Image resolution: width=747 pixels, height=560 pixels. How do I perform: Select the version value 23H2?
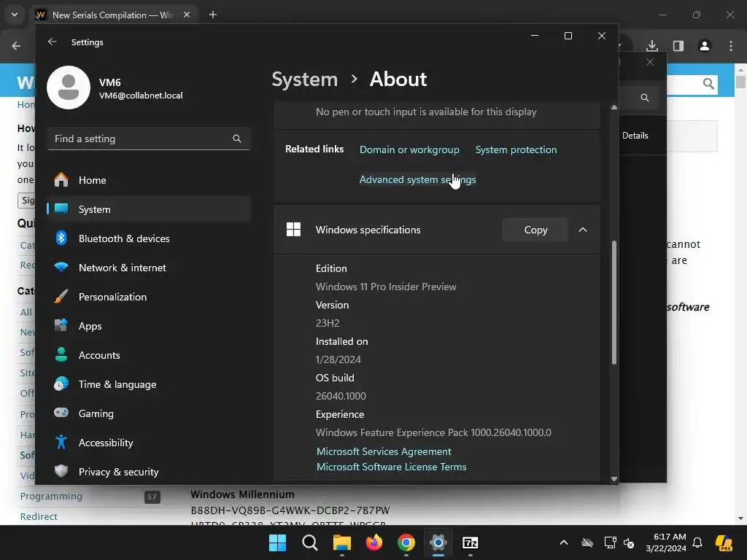[x=328, y=323]
